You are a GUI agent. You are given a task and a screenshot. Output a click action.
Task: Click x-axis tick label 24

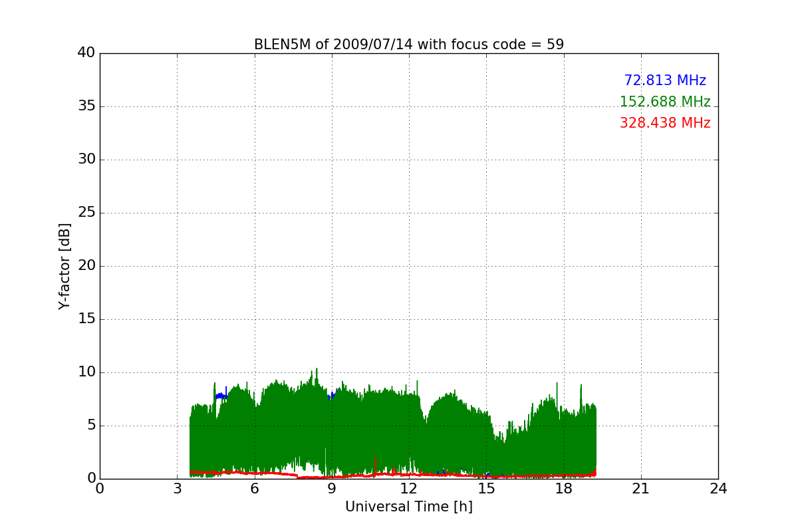tap(718, 489)
